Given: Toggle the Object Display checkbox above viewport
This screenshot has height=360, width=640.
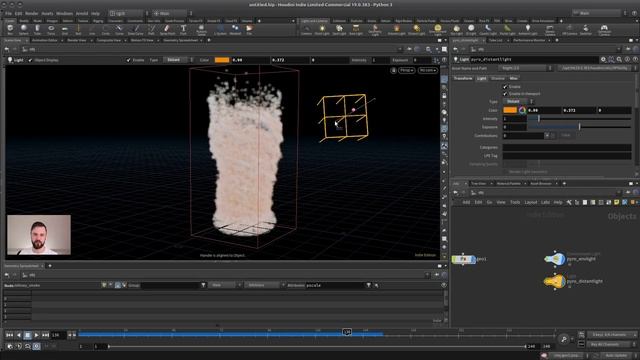Looking at the screenshot, I should point(30,60).
